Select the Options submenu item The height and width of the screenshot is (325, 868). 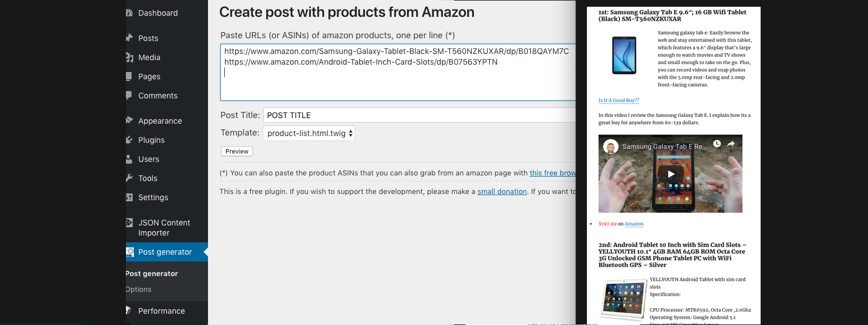139,290
